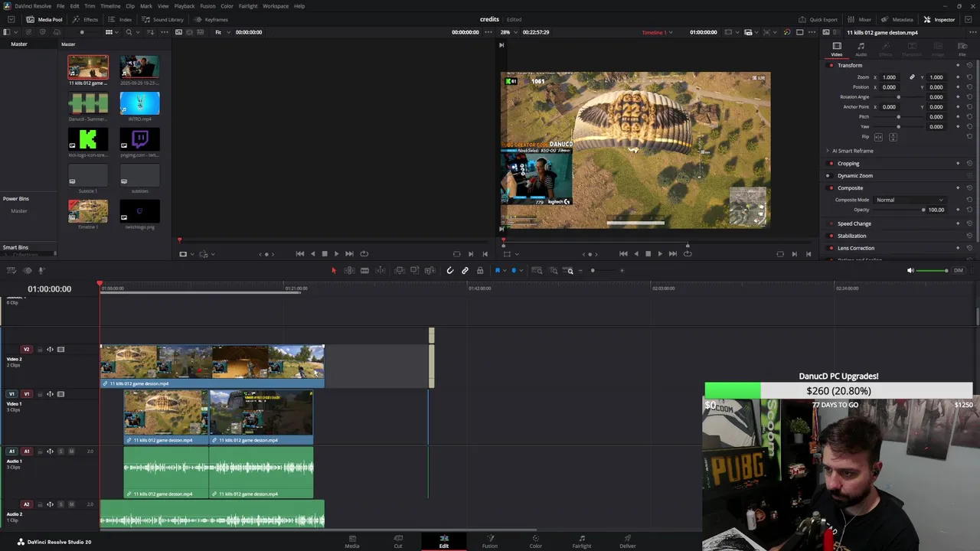Toggle timeline Position Lock padlock

[480, 270]
